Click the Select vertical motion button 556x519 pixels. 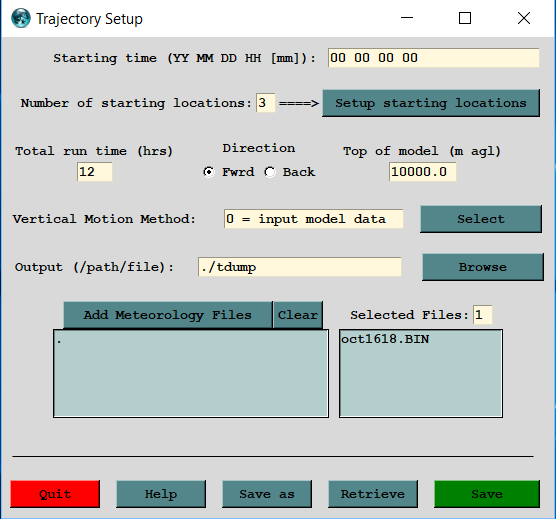point(481,219)
